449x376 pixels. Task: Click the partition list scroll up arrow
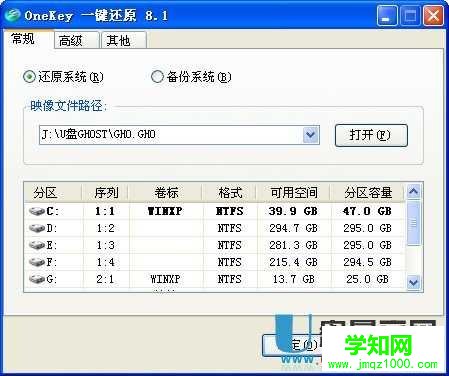point(413,191)
